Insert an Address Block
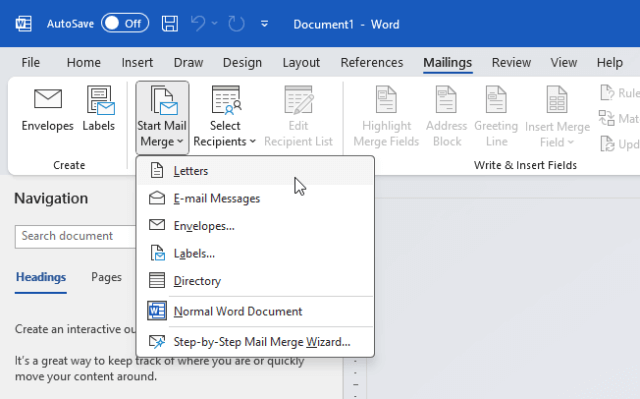 click(447, 117)
